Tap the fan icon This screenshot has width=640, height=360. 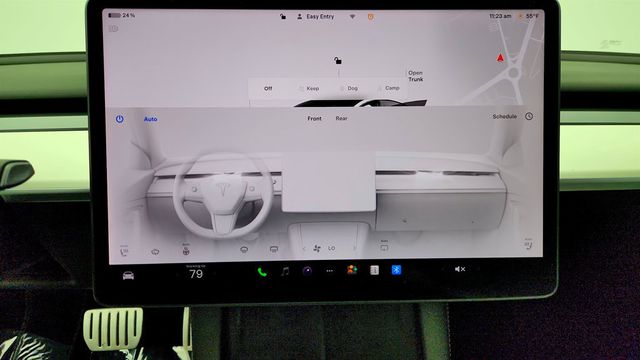pyautogui.click(x=317, y=248)
